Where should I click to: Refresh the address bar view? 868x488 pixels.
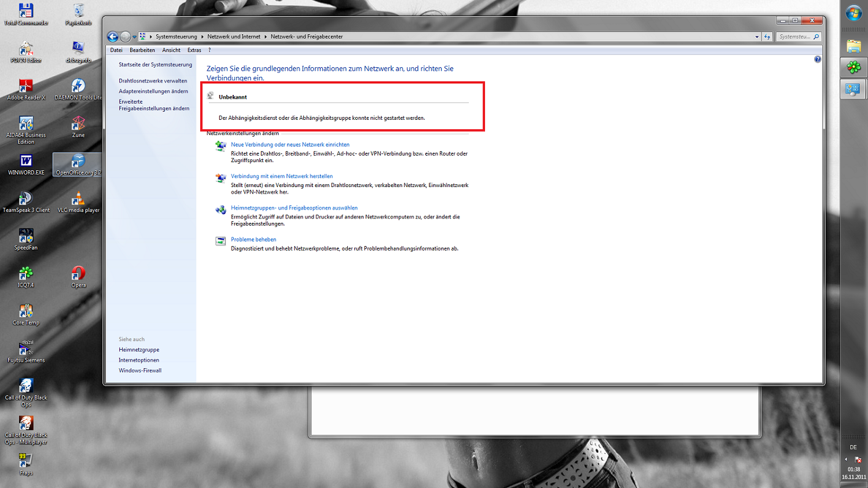[x=767, y=36]
